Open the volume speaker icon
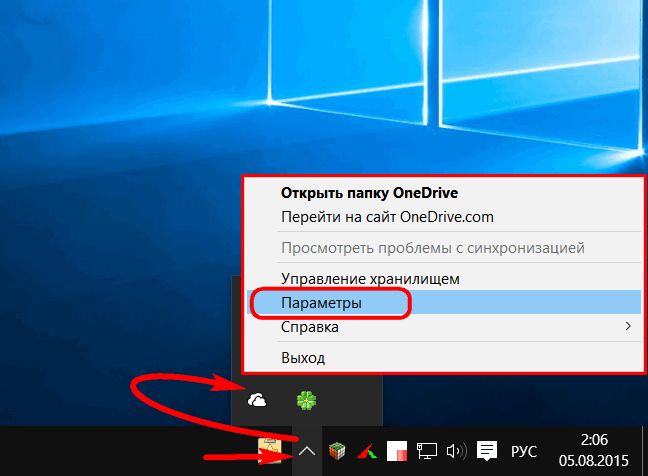This screenshot has height=476, width=648. click(x=456, y=451)
